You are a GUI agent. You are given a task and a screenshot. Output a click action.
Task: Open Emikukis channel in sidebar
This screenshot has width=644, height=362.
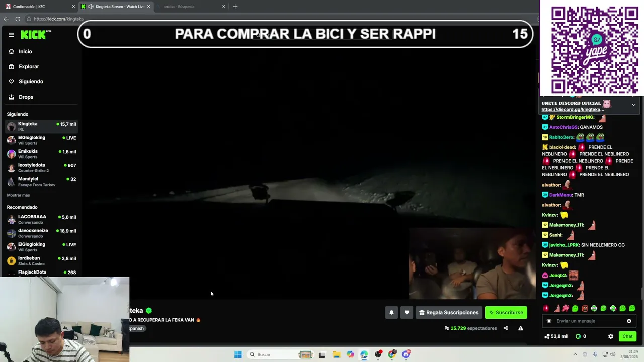point(40,154)
